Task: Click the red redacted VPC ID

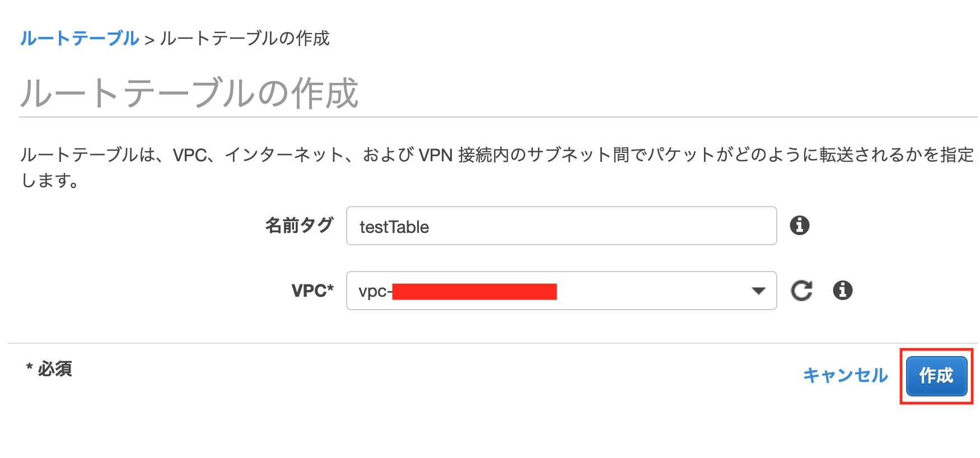Action: [474, 292]
